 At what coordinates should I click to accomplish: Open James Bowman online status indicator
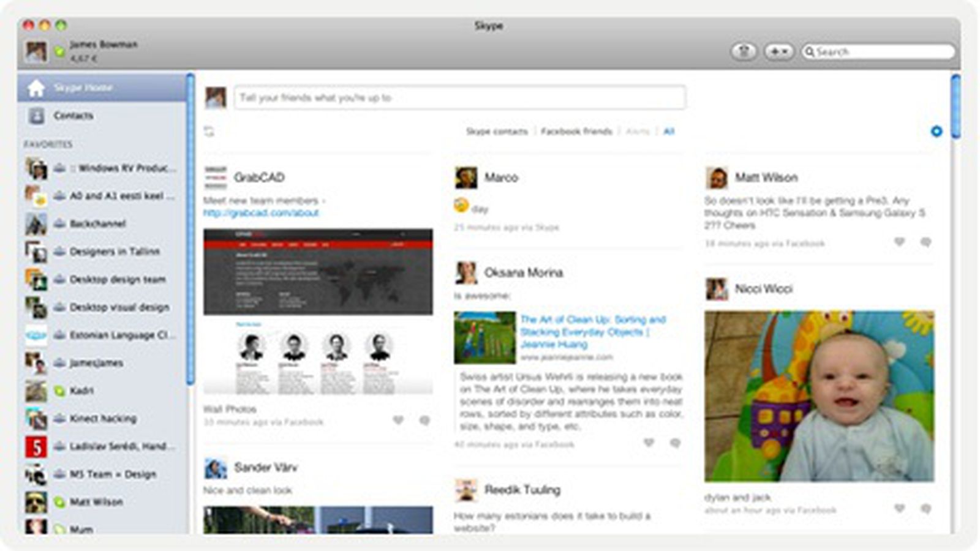pos(59,52)
